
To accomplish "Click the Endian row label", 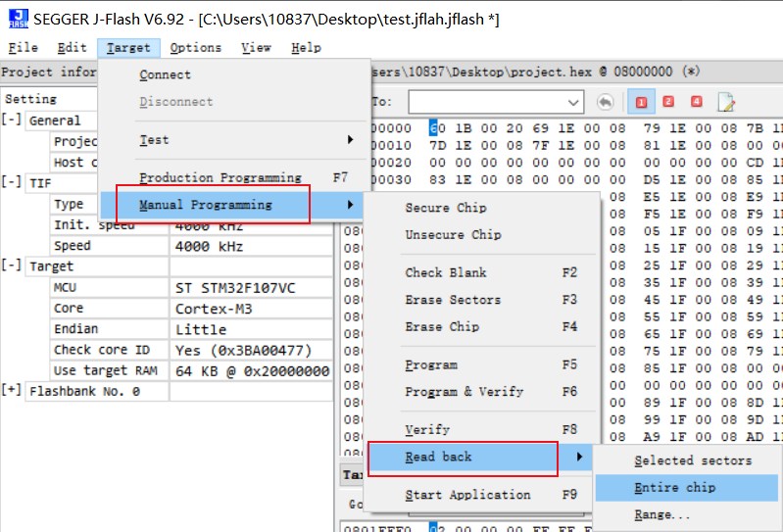I will click(75, 329).
